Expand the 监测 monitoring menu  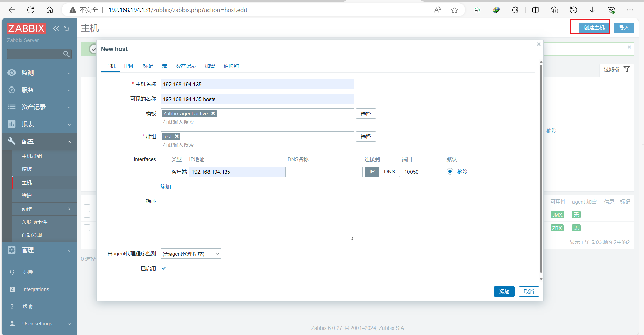(39, 73)
